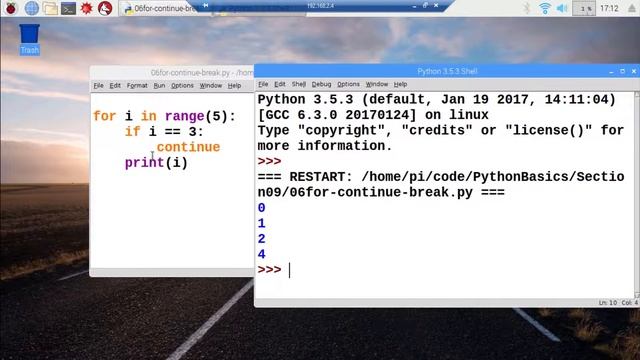
Task: Close the Python Shell window
Action: [634, 71]
